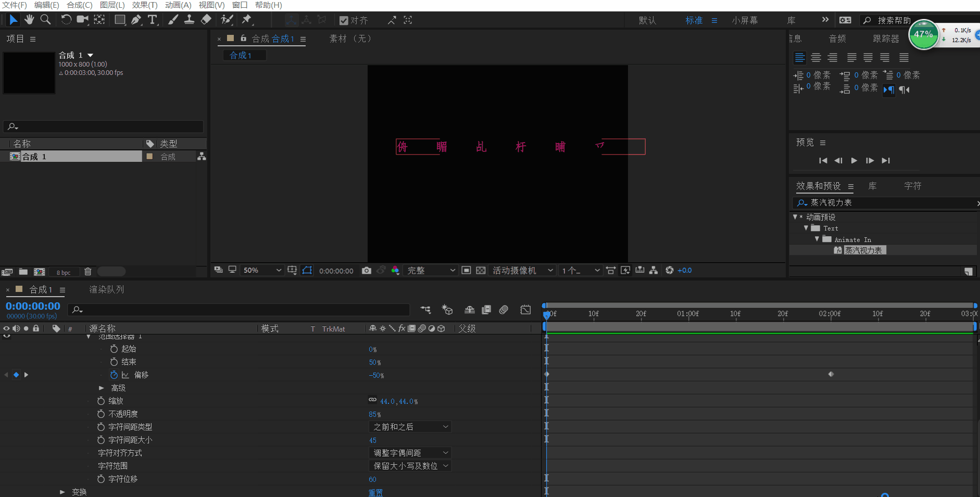Delete selected project item with trash icon
980x497 pixels.
87,272
